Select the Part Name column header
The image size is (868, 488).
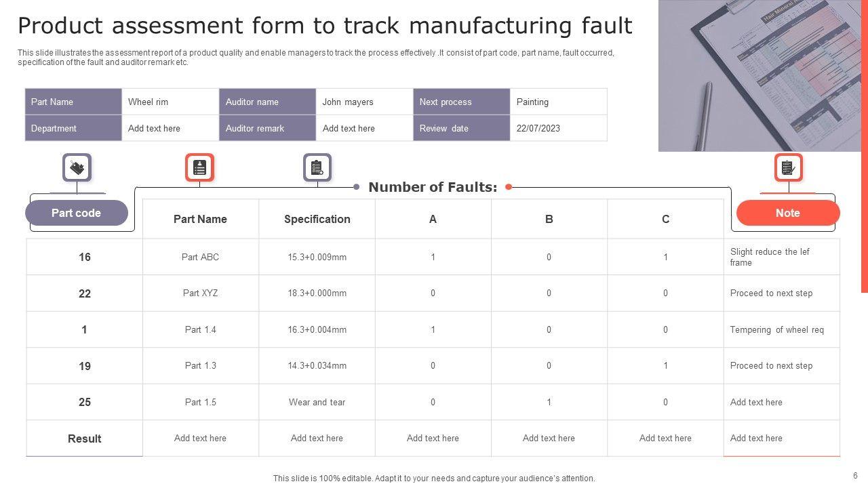pyautogui.click(x=200, y=219)
